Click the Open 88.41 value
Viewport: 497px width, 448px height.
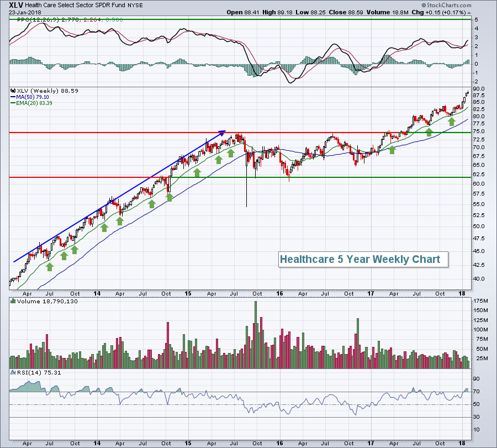(243, 12)
